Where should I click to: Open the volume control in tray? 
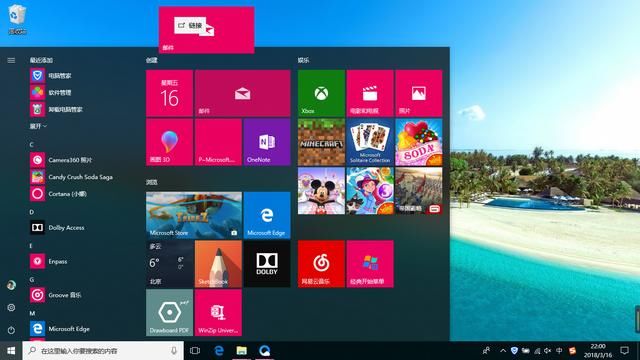pos(548,351)
